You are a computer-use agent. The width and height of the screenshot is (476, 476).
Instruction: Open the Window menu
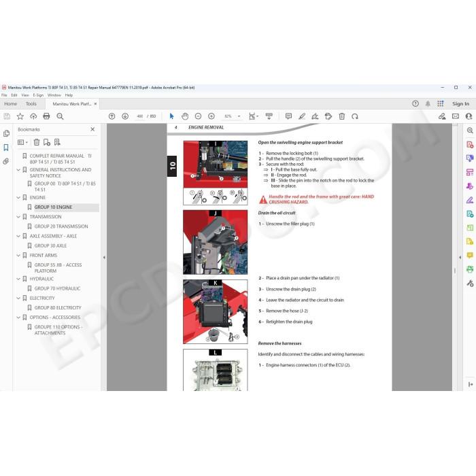(54, 95)
